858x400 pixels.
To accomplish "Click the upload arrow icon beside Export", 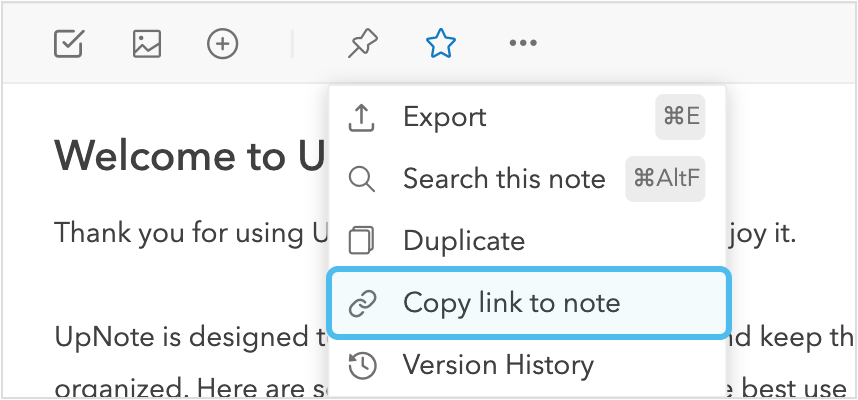I will pos(361,117).
